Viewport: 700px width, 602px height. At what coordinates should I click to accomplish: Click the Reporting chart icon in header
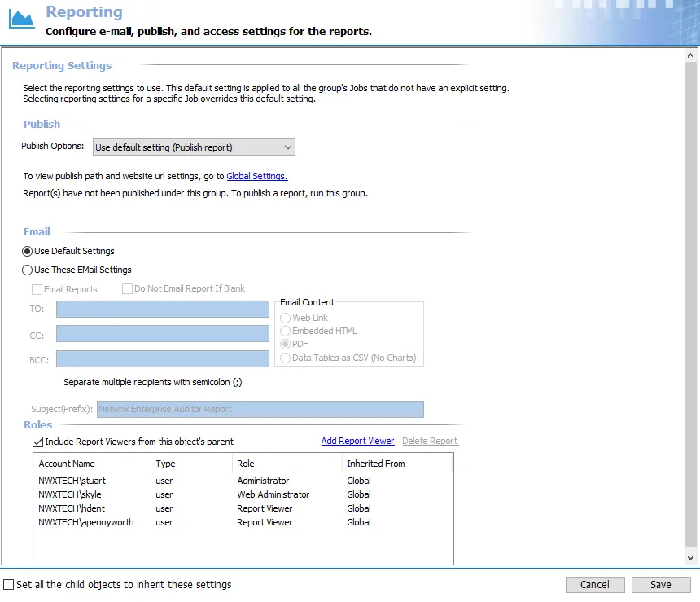point(21,19)
